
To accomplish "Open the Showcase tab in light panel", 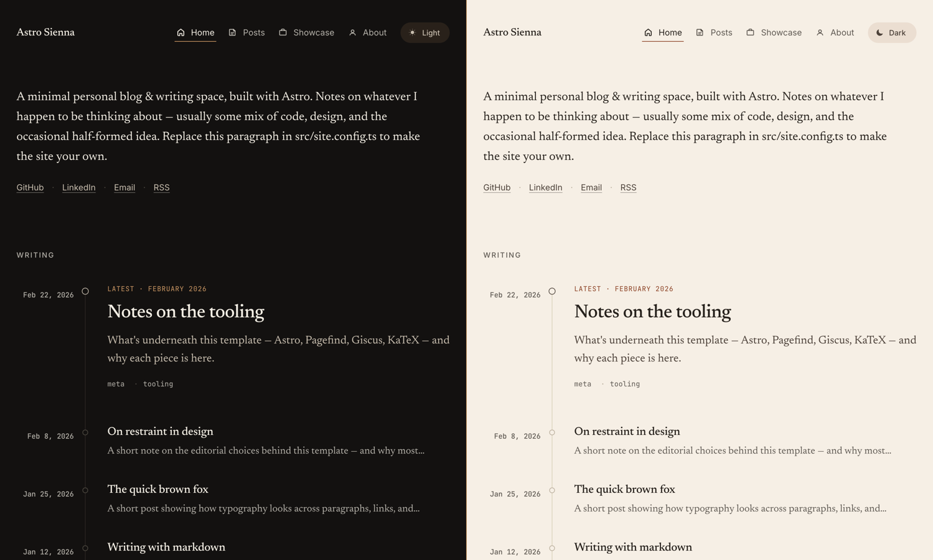I will pyautogui.click(x=774, y=32).
